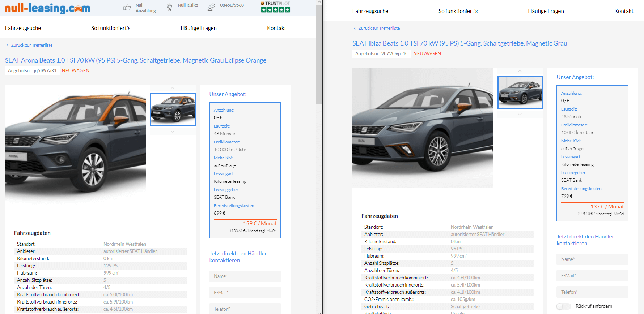Open Häufige Fragen in right window menu
644x314 pixels.
click(546, 11)
